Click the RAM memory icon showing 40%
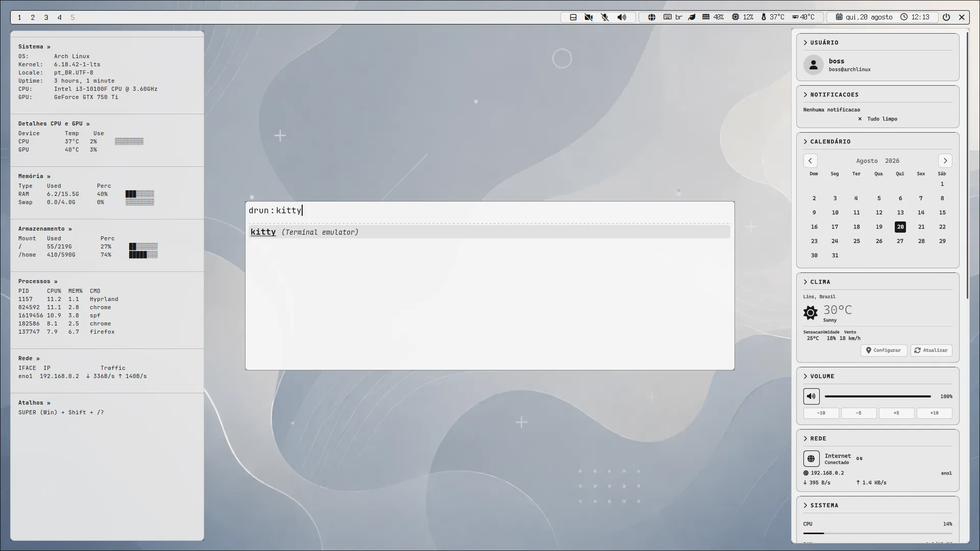This screenshot has height=551, width=980. point(705,17)
